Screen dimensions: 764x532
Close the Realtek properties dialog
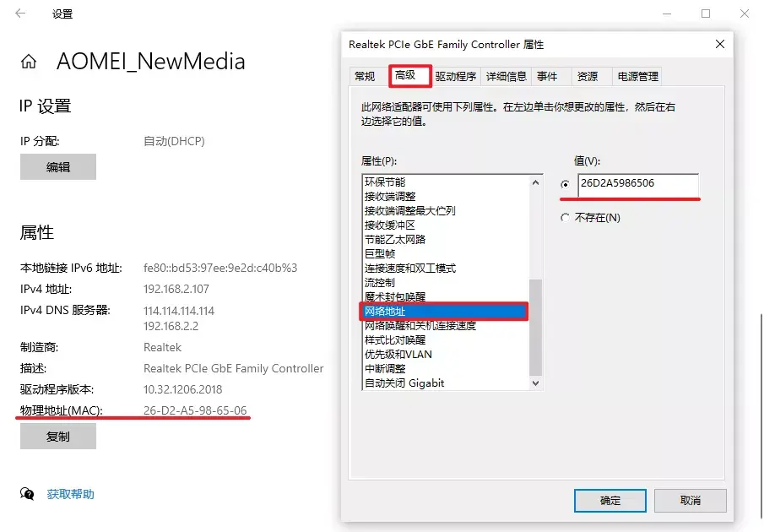[719, 44]
